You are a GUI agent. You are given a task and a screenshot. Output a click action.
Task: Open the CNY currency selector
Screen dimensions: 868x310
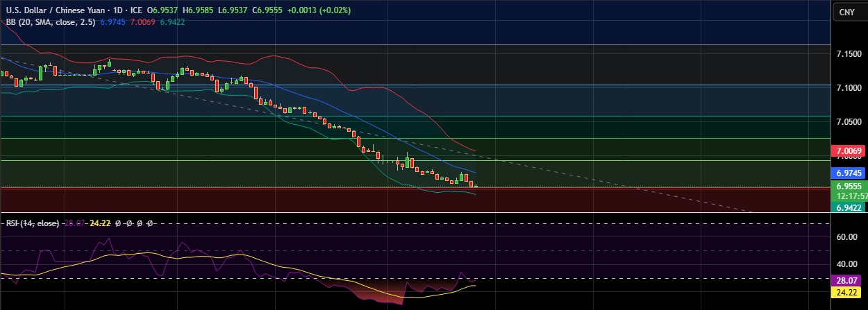846,12
